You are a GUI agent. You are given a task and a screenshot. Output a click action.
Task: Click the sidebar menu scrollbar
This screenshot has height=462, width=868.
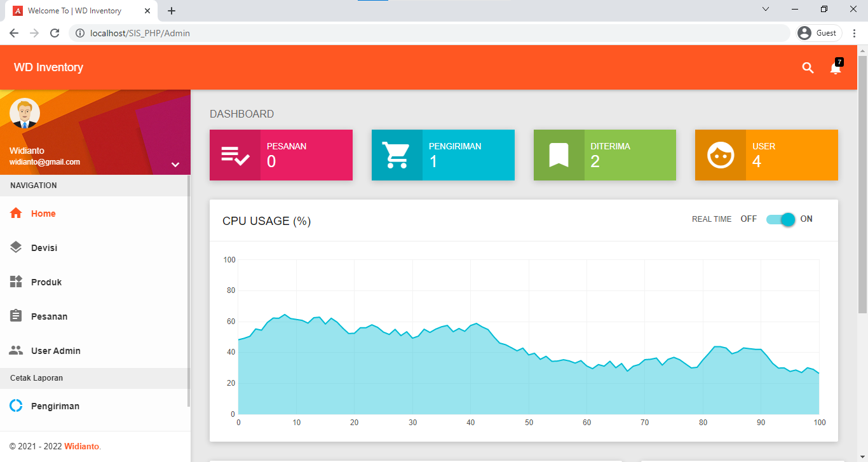pos(188,291)
